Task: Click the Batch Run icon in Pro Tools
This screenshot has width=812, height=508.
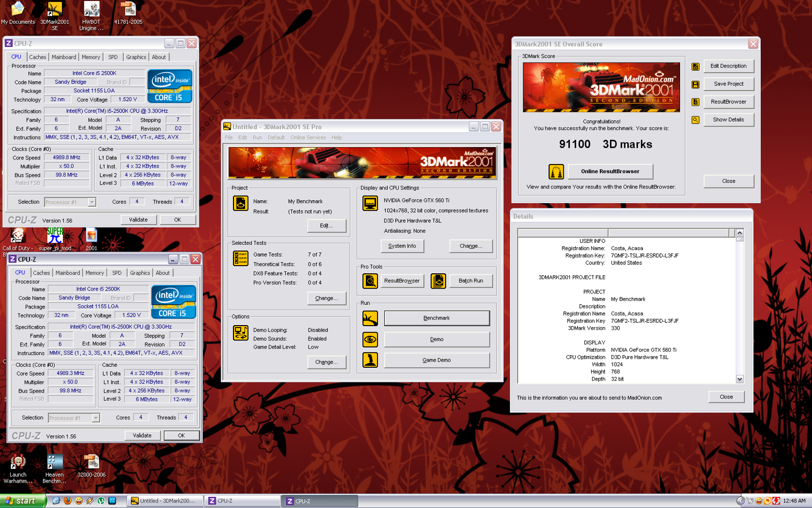Action: point(438,280)
